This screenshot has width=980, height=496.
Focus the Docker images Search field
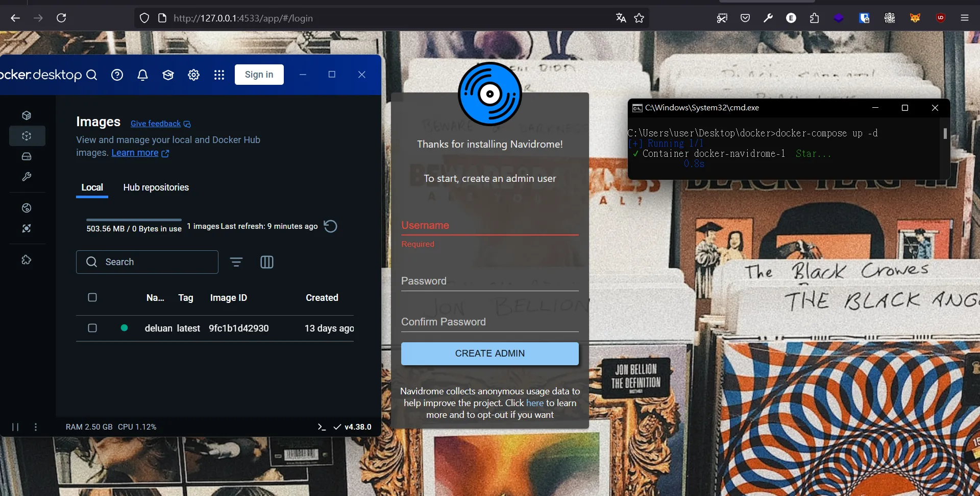(x=147, y=262)
